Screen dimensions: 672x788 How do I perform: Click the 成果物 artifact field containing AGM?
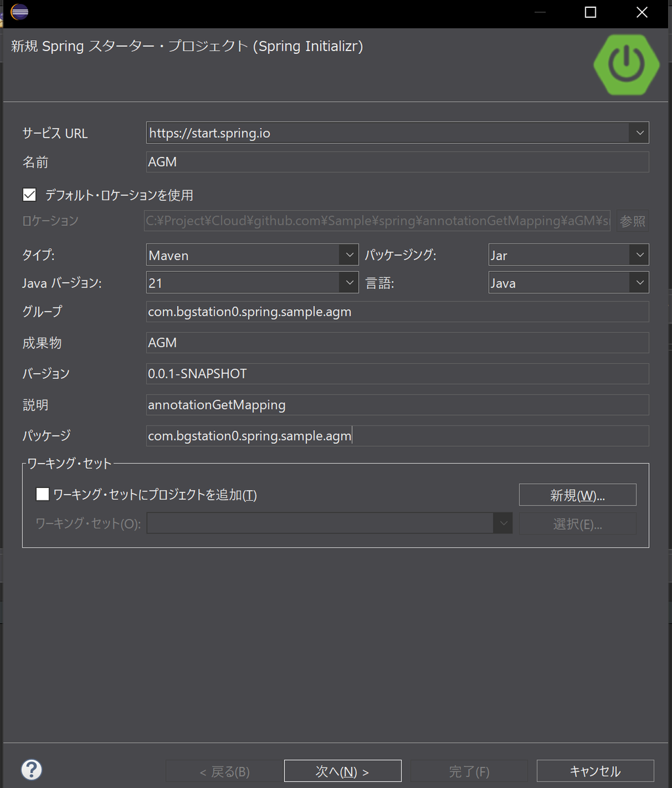398,342
